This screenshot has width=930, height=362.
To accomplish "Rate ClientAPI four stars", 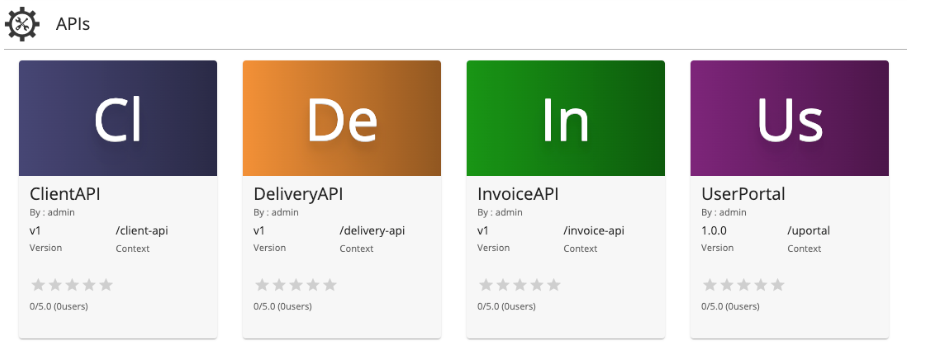I will [x=90, y=285].
